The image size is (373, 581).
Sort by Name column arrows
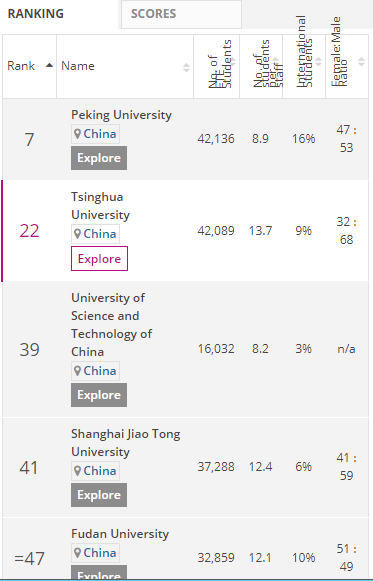click(186, 67)
